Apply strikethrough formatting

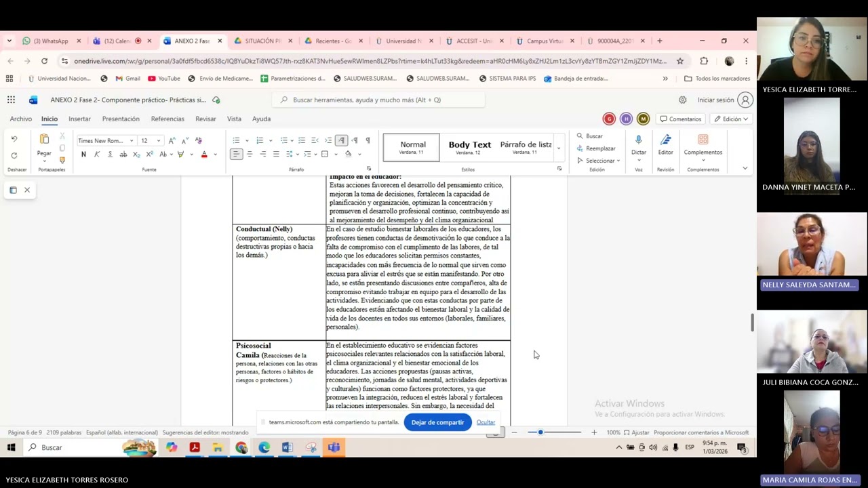point(123,155)
